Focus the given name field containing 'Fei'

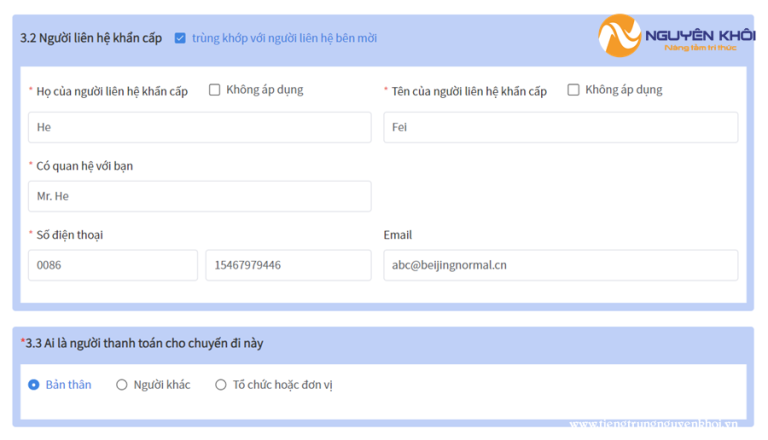click(561, 127)
